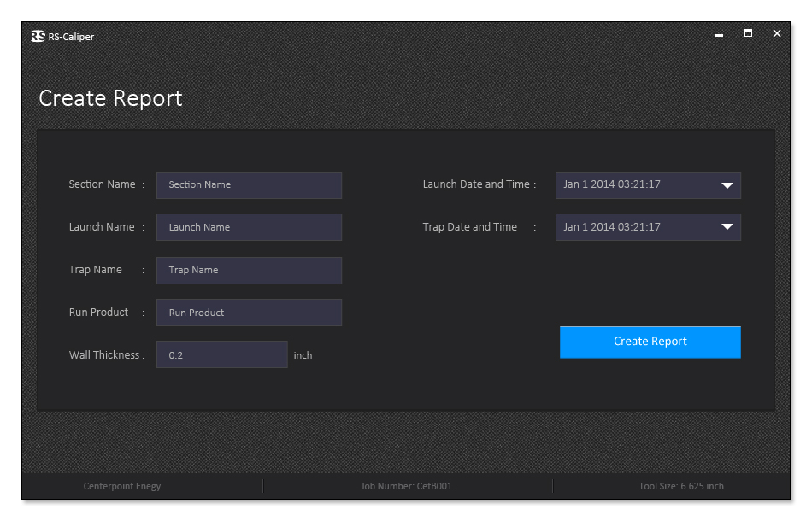Select the Trap Date and Time value text
Screen dimensions: 812x521
pyautogui.click(x=612, y=227)
